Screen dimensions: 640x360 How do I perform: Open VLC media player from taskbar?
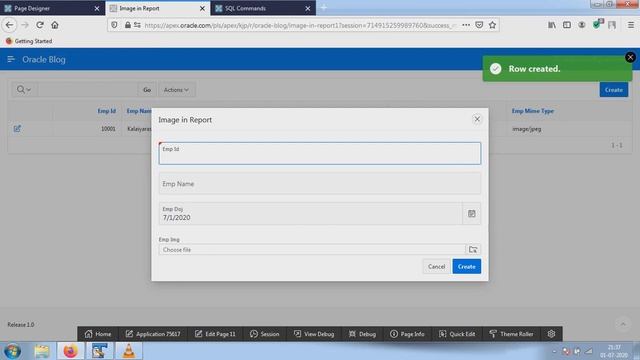129,351
